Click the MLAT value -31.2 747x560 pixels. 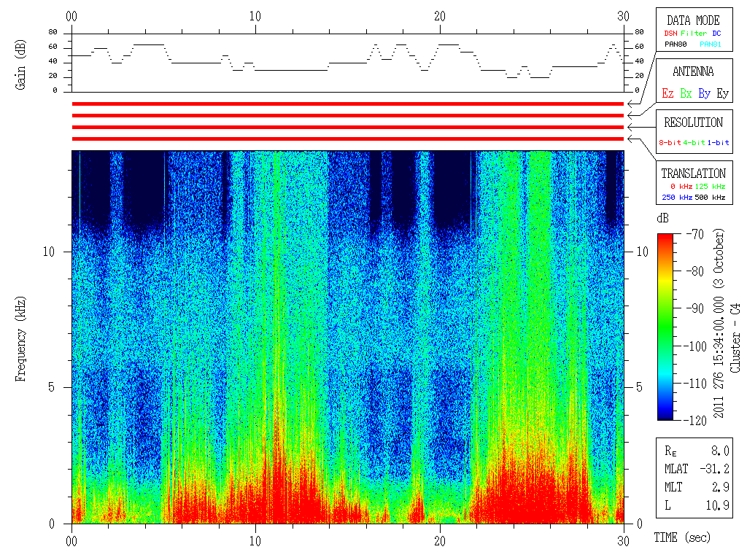pos(714,469)
